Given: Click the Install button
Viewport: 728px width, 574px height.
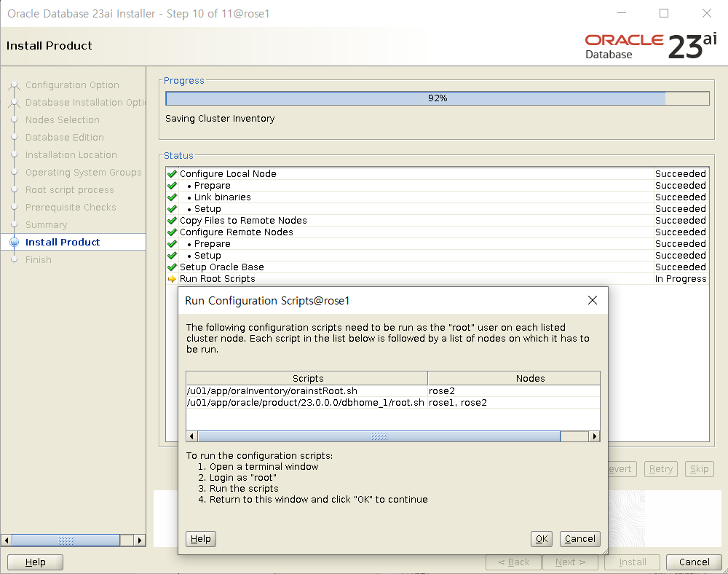Looking at the screenshot, I should coord(633,562).
